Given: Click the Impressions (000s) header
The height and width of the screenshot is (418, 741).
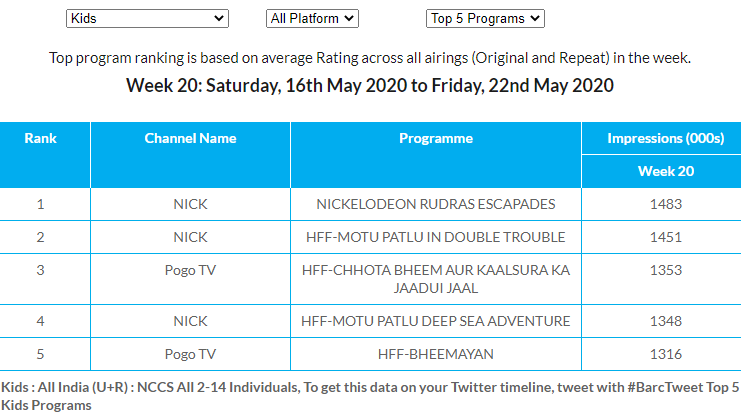Looking at the screenshot, I should click(x=665, y=139).
